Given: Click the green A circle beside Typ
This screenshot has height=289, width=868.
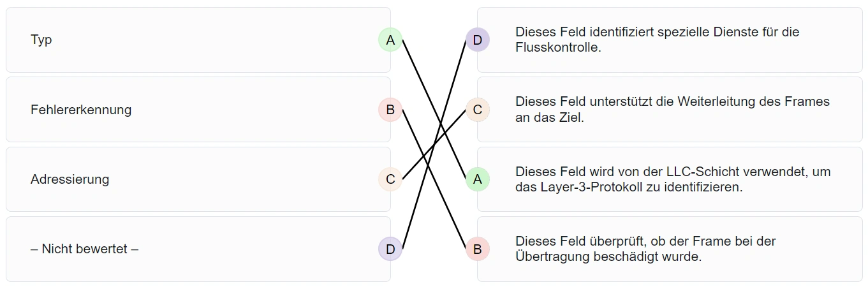Looking at the screenshot, I should [x=390, y=40].
